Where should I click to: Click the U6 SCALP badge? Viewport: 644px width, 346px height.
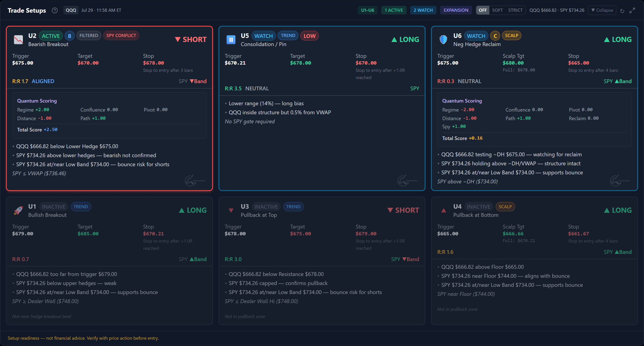(x=511, y=35)
